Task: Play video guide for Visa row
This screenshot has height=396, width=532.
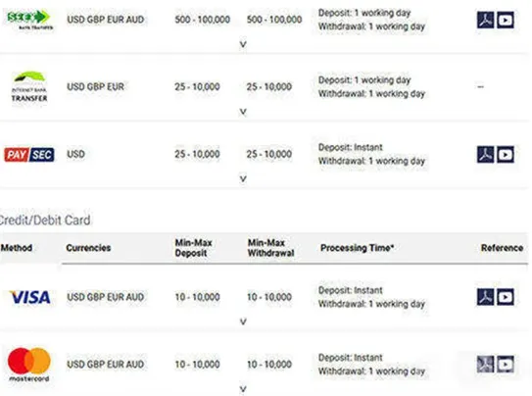Action: (506, 297)
